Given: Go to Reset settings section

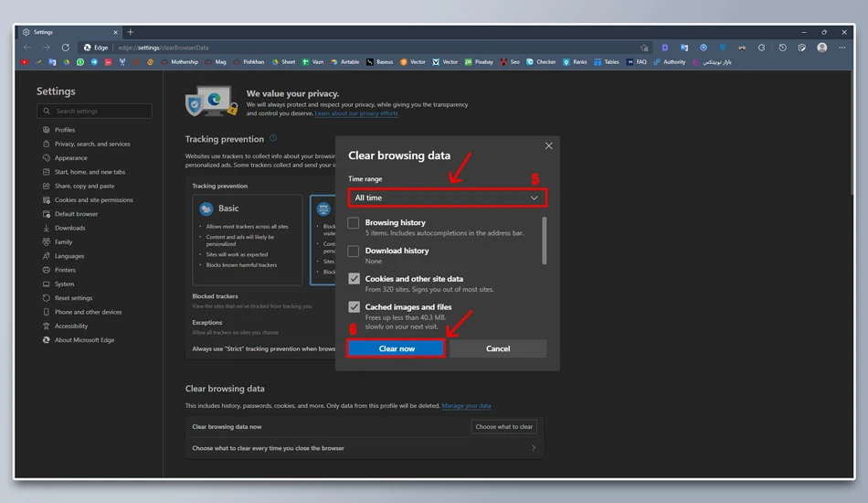Looking at the screenshot, I should [74, 298].
